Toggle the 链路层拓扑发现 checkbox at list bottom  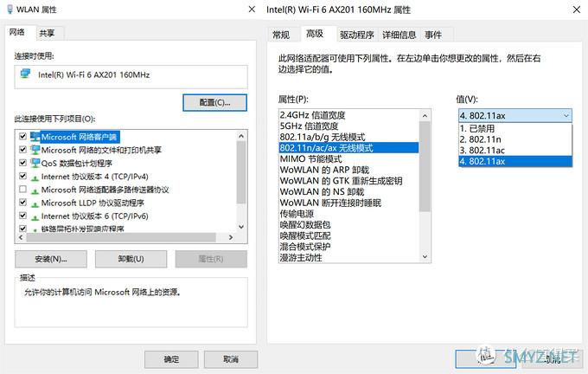pyautogui.click(x=22, y=228)
